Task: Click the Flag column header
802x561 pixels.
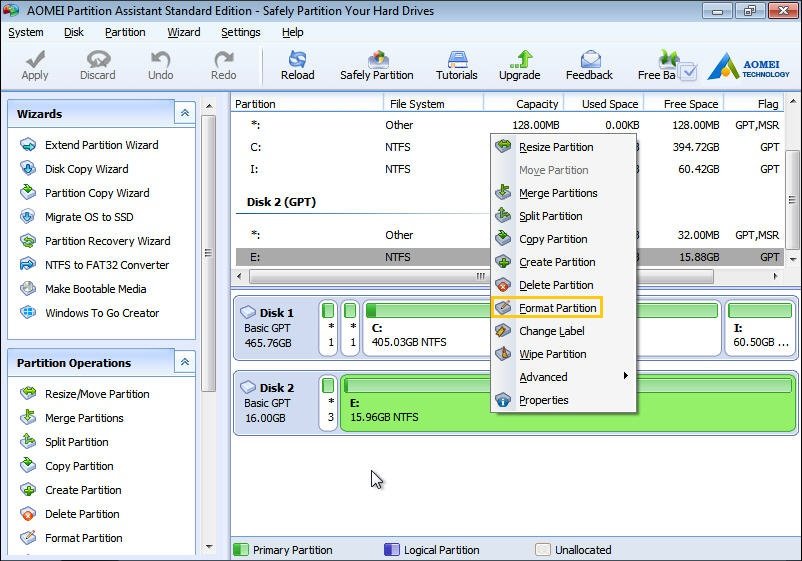Action: [754, 104]
